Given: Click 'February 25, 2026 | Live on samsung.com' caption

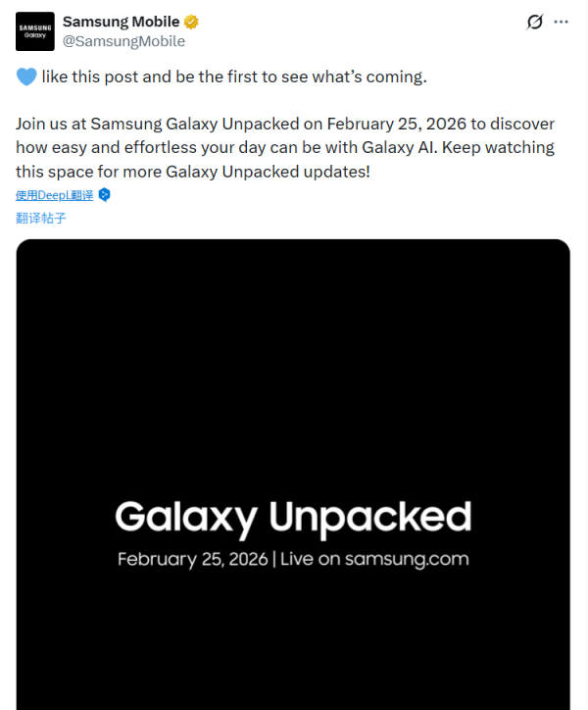Looking at the screenshot, I should click(x=293, y=560).
